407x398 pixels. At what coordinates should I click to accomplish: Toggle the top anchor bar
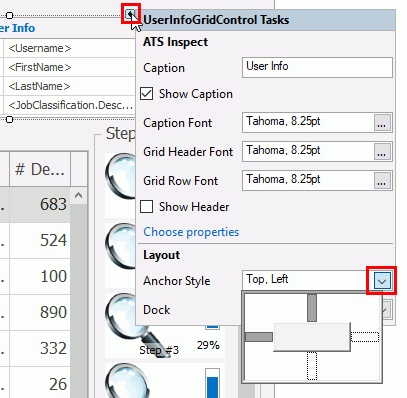pyautogui.click(x=312, y=308)
